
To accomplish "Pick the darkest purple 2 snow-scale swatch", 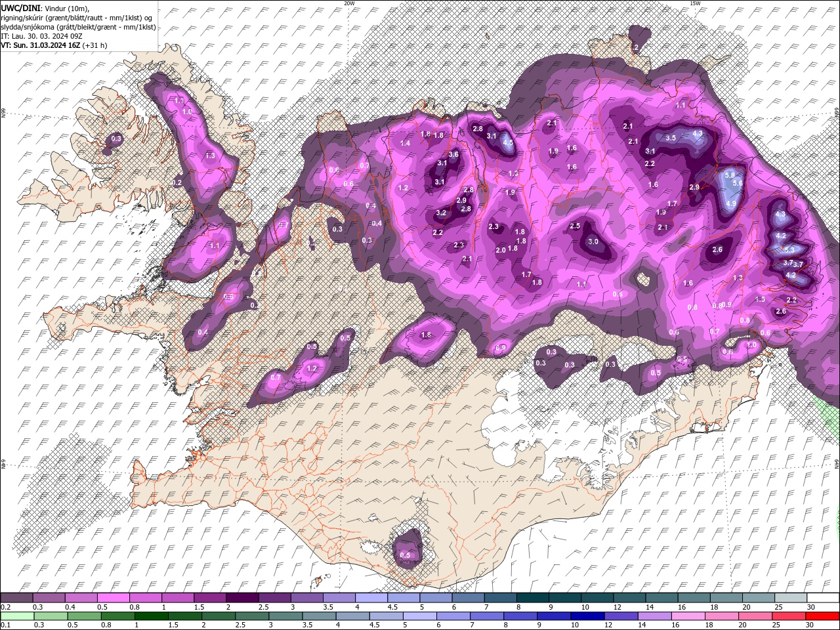I will [242, 598].
